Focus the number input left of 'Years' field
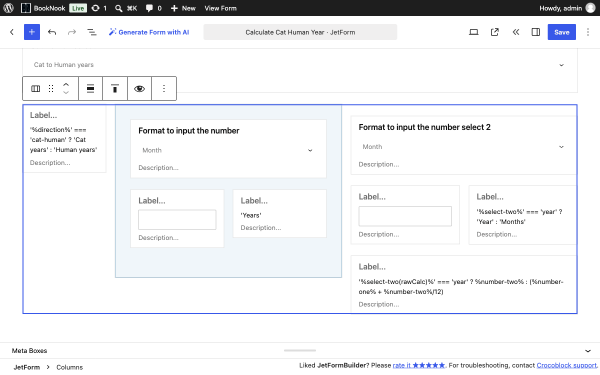600x375 pixels. 177,220
